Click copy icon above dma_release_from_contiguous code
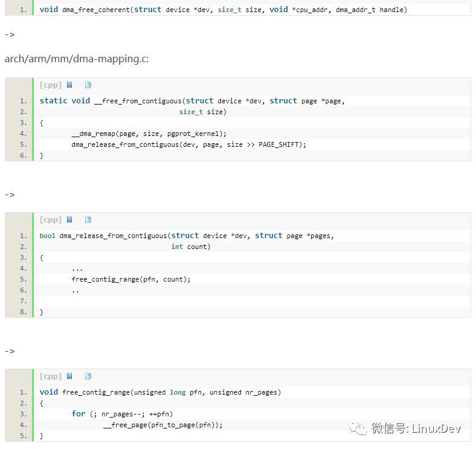Viewport: 476px width, 449px height. (88, 220)
